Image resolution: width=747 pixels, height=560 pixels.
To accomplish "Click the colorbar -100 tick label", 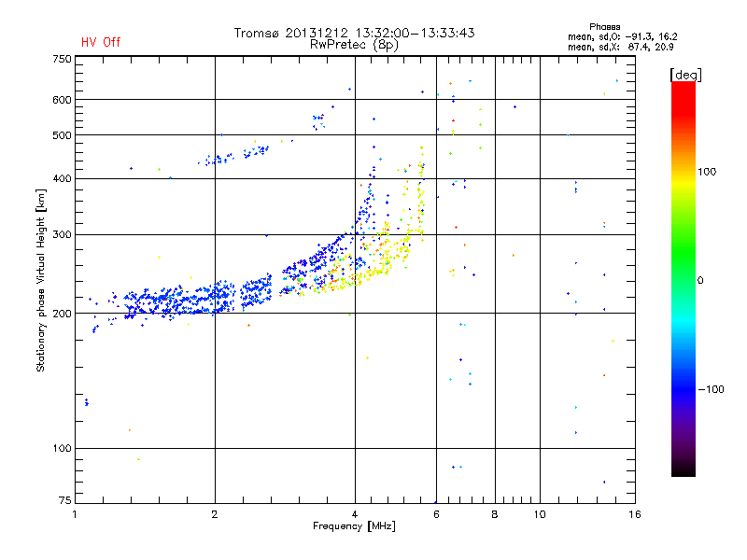I will point(711,389).
